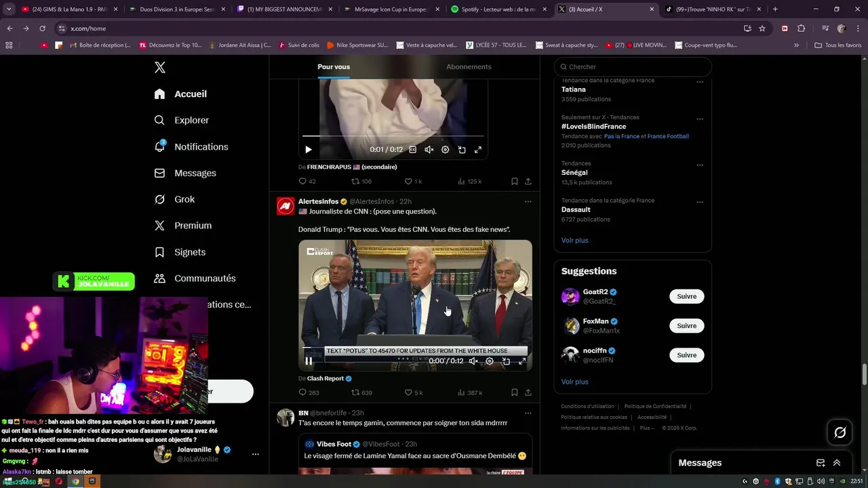Open Tous les favoris bookmarks folder
This screenshot has height=488, width=868.
[x=837, y=45]
